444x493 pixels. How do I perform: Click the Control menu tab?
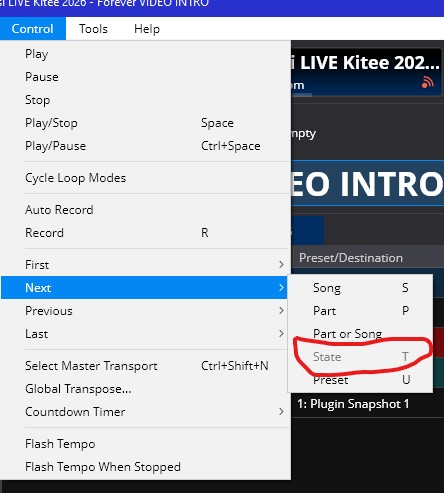(33, 29)
